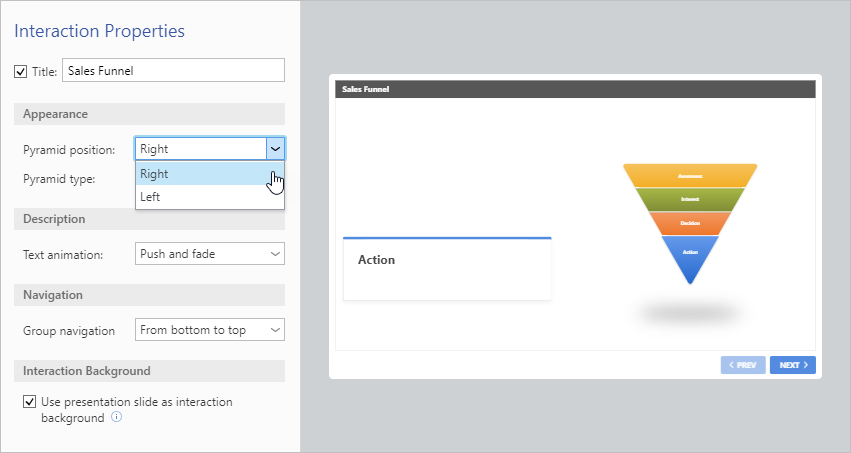This screenshot has width=851, height=453.
Task: Uncheck the Title checkbox
Action: coord(20,71)
